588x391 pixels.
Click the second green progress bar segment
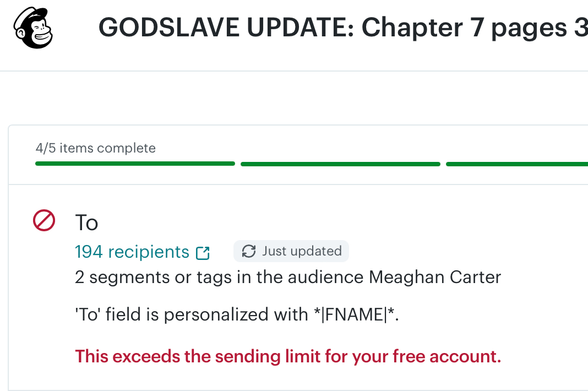(340, 164)
